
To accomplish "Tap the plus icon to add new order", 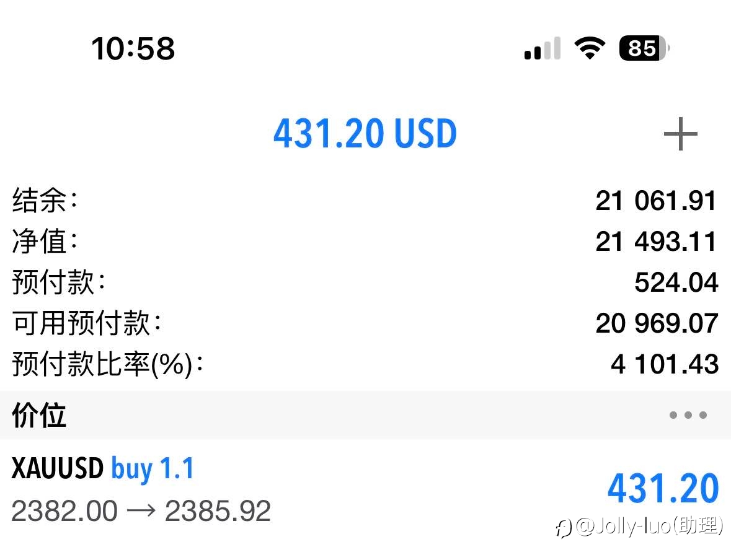I will point(680,134).
